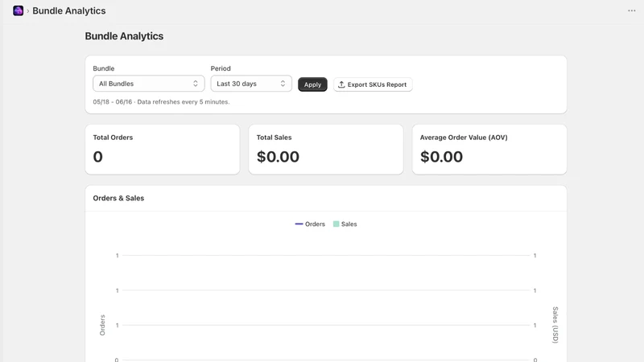Click the Total Orders value 0

[97, 157]
